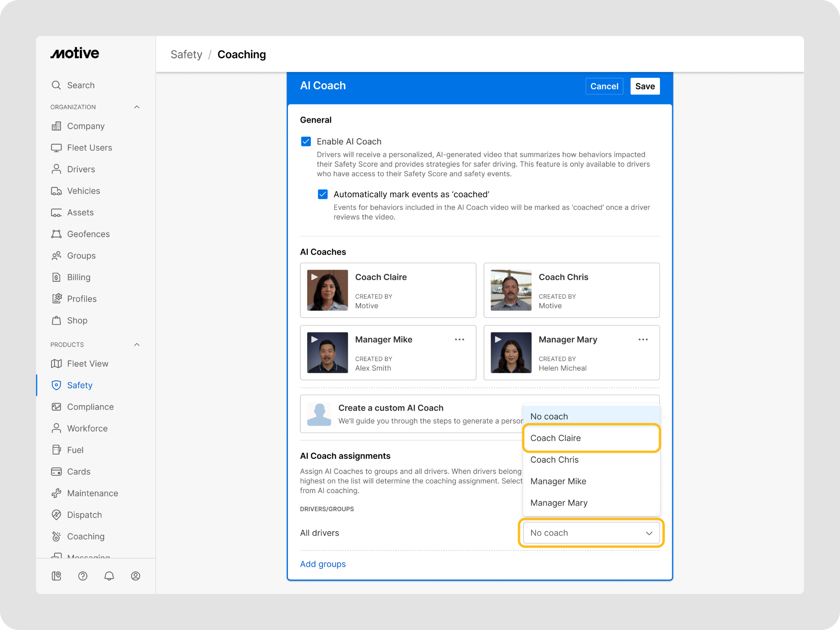
Task: Uncheck the Enable AI Coach checkbox
Action: [306, 142]
